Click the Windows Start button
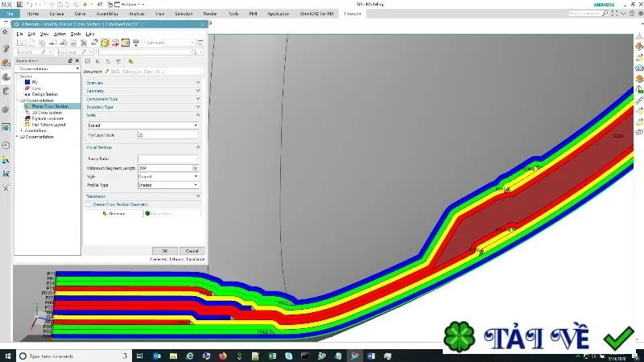The width and height of the screenshot is (644, 362). pos(8,356)
